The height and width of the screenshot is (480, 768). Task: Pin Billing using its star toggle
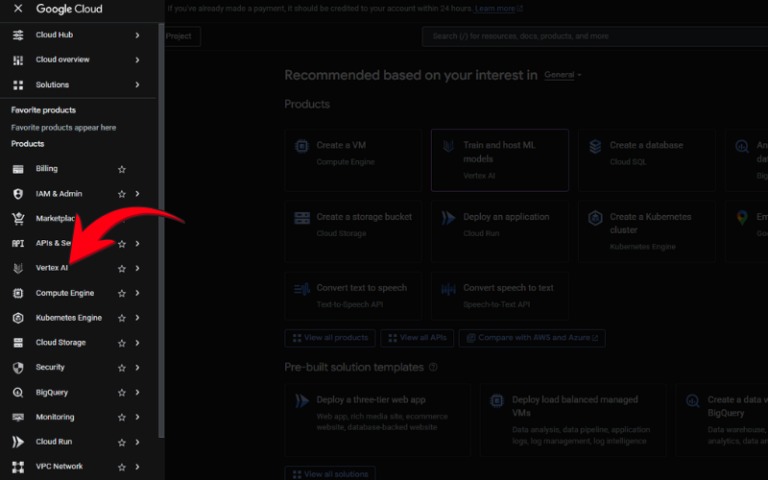point(122,169)
